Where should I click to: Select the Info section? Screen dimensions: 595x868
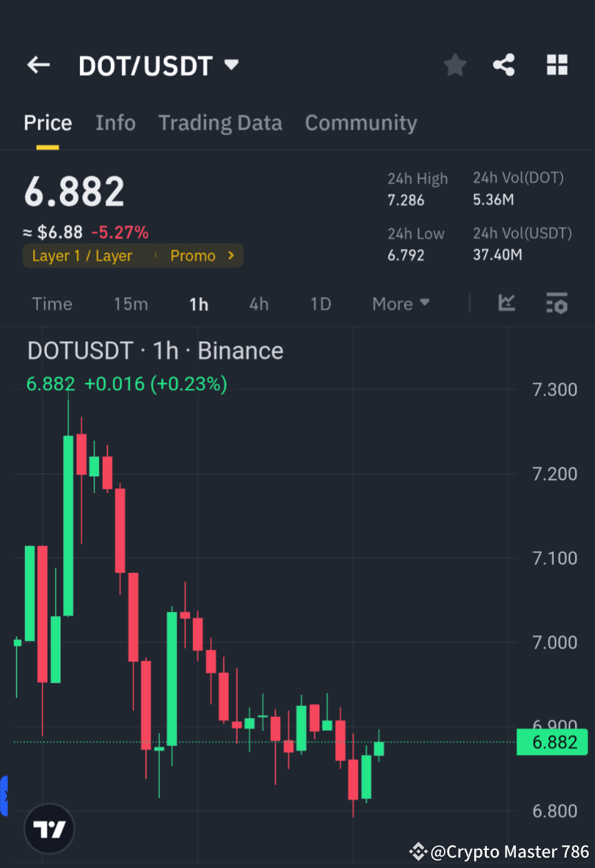115,122
